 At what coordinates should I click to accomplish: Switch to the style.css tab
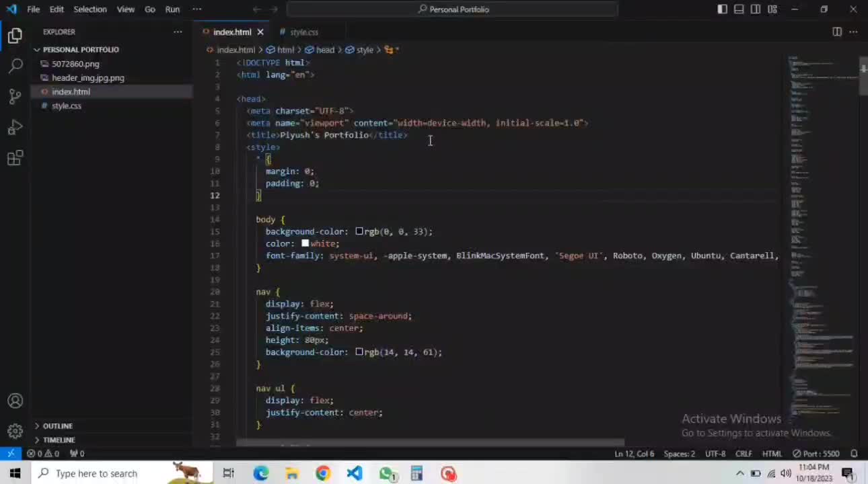(x=303, y=32)
